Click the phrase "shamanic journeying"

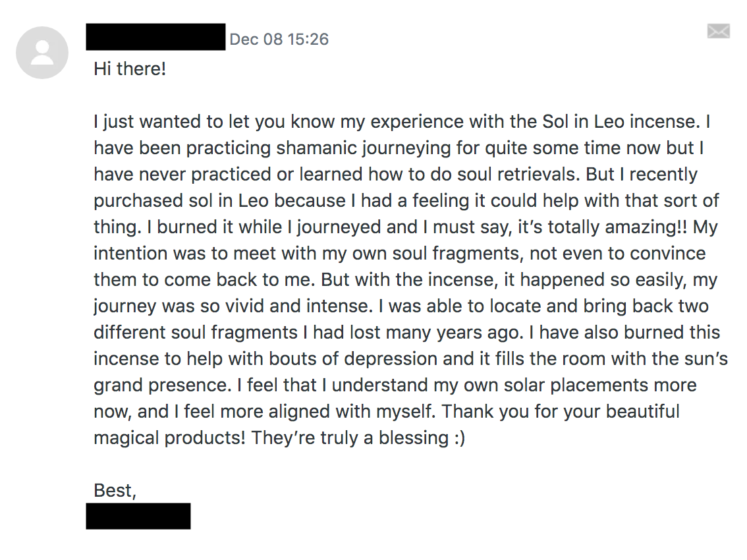pyautogui.click(x=364, y=148)
